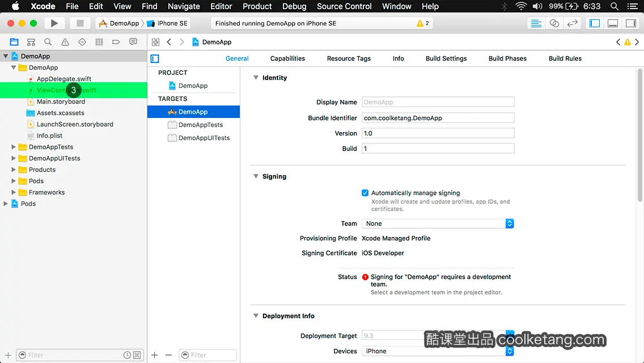Jump to next issue
The image size is (644, 363).
pyautogui.click(x=637, y=42)
